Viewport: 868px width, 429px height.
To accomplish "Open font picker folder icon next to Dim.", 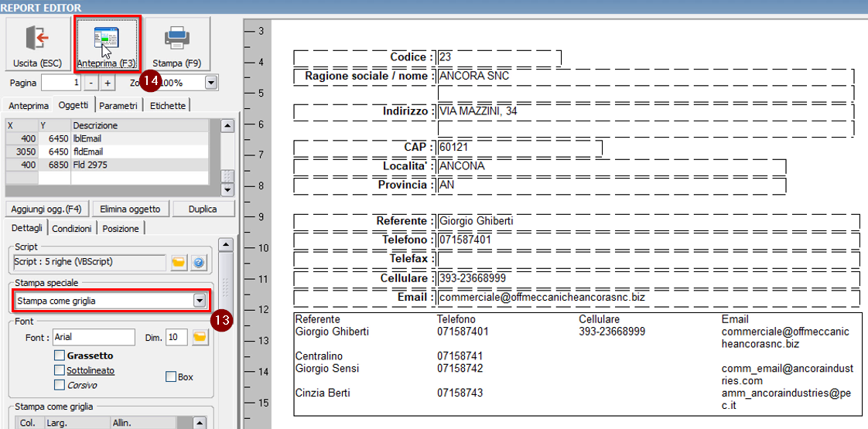I will [x=200, y=338].
